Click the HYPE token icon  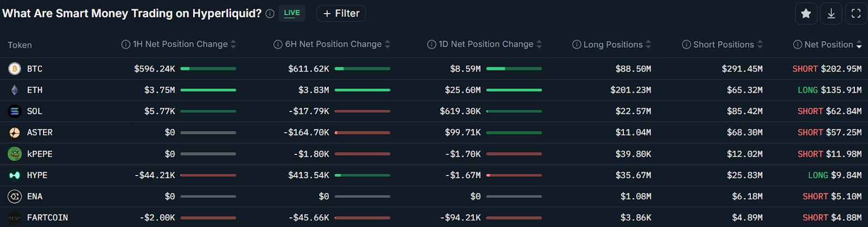coord(15,175)
